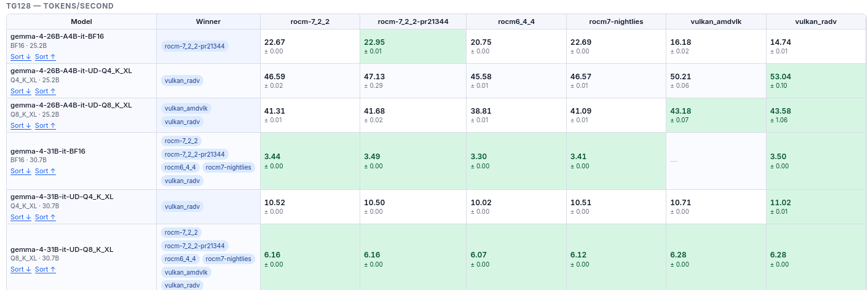Sort descending on gemma-4-31B-it-UD-Q8_K_XL row
This screenshot has height=290, width=868.
[20, 269]
